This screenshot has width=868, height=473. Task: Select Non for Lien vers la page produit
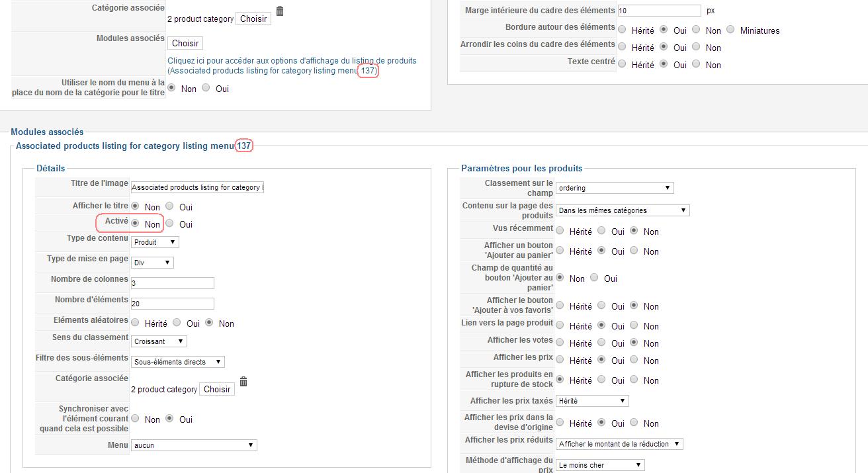click(634, 325)
